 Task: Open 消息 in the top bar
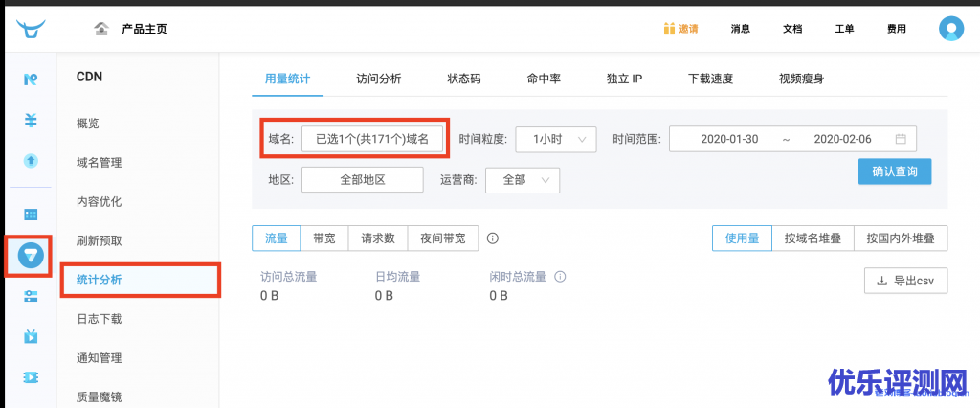point(741,29)
